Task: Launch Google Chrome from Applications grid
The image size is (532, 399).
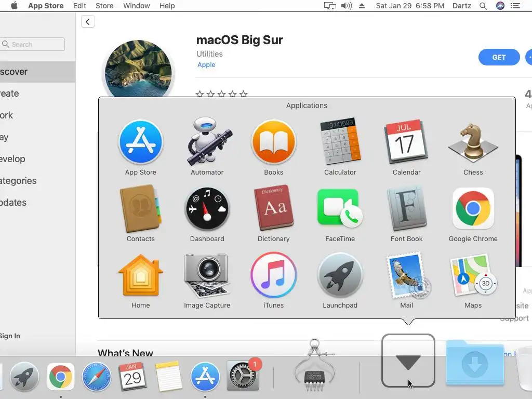Action: (x=473, y=208)
